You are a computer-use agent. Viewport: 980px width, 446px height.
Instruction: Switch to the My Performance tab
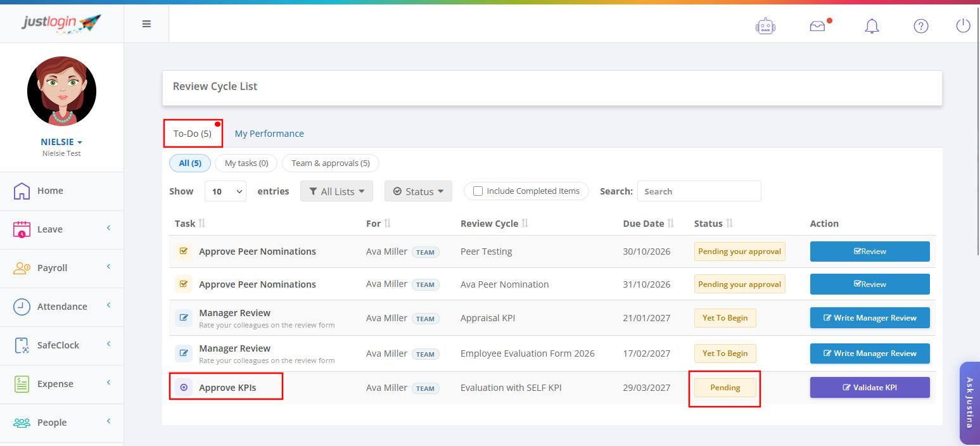pos(269,134)
